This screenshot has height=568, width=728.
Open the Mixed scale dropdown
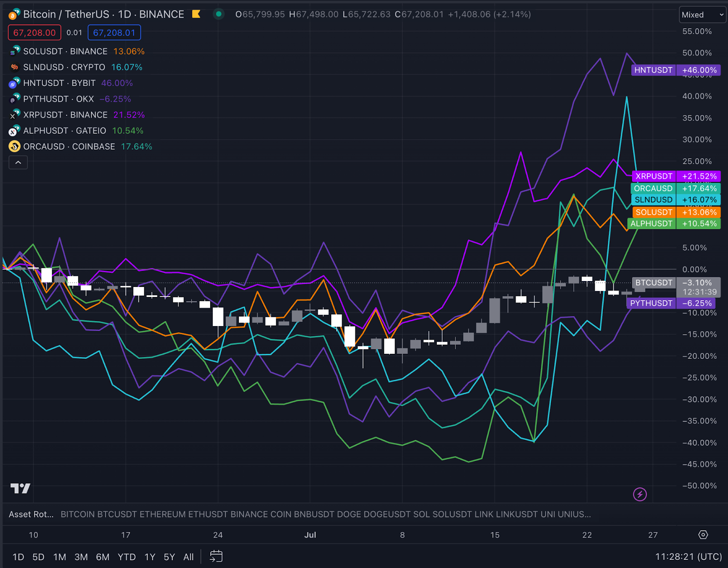(702, 15)
